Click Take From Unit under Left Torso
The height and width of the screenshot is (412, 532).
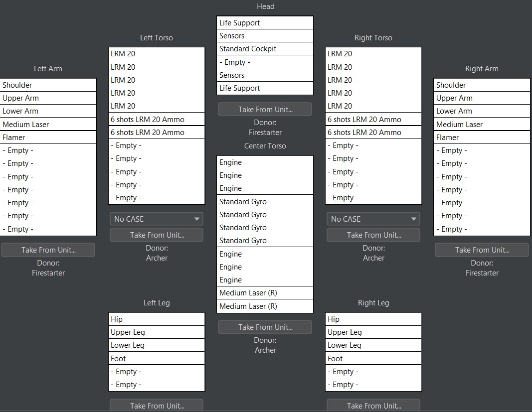click(x=157, y=235)
